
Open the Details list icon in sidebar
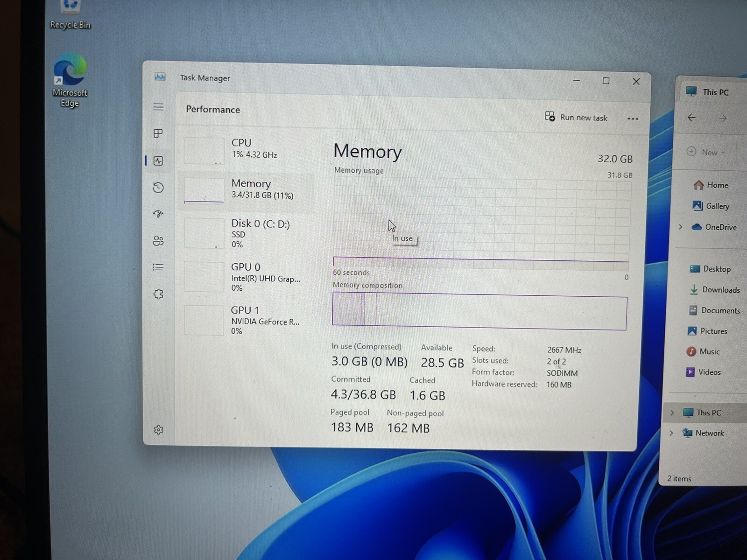(158, 267)
